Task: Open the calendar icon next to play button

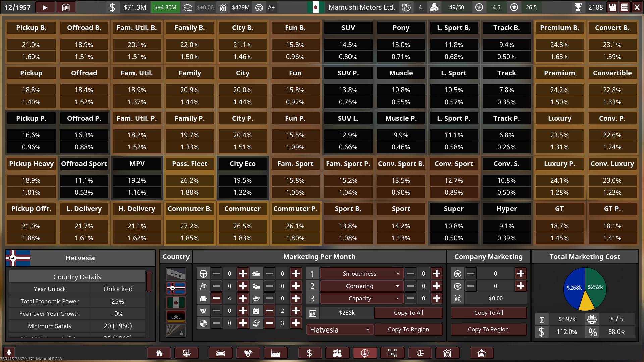Action: click(x=66, y=7)
